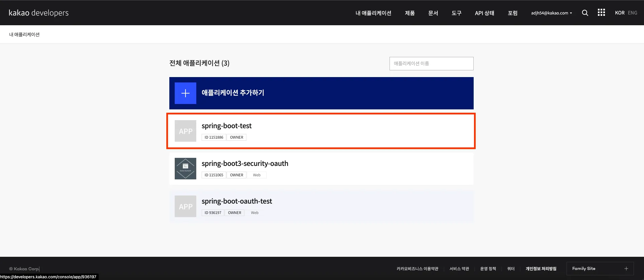Click the kakao developers logo
644x280 pixels.
(x=39, y=13)
